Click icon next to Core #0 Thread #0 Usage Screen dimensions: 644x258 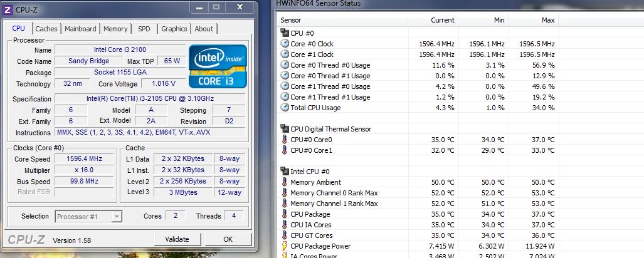pos(285,64)
